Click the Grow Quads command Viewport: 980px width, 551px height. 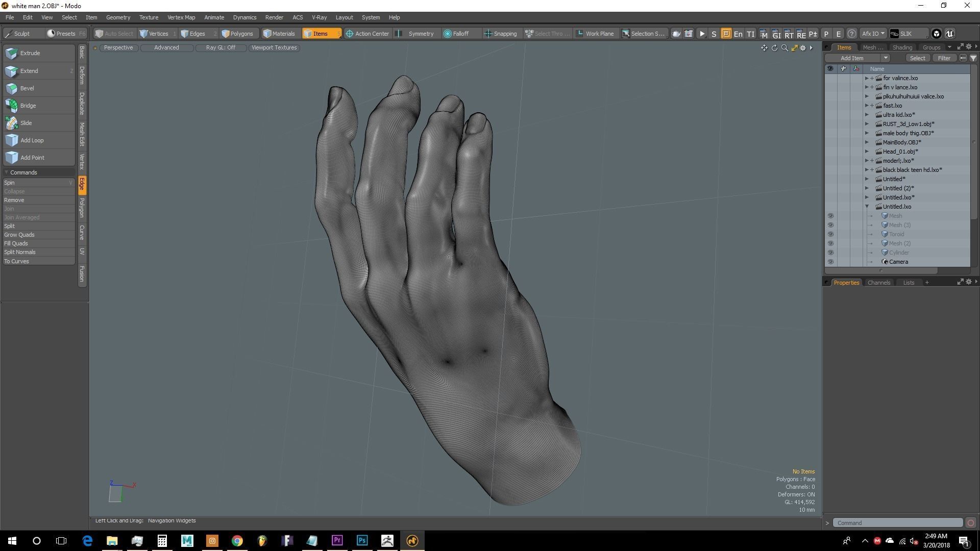tap(38, 235)
